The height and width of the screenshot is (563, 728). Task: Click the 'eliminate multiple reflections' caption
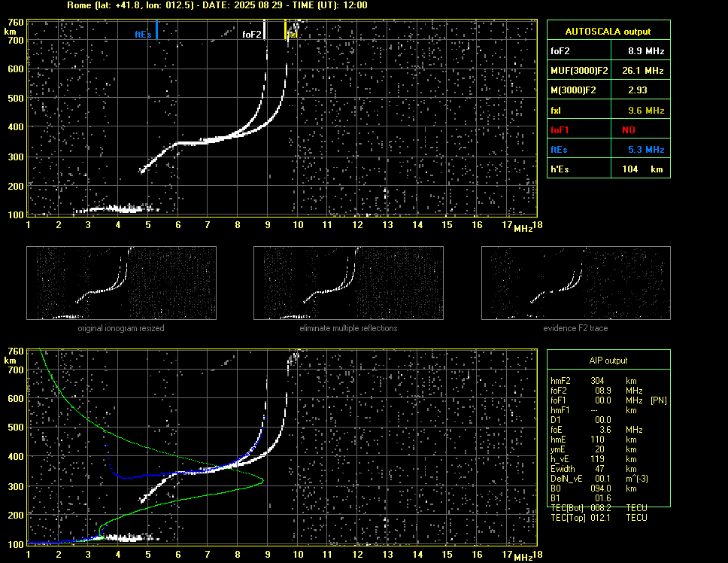pos(348,328)
